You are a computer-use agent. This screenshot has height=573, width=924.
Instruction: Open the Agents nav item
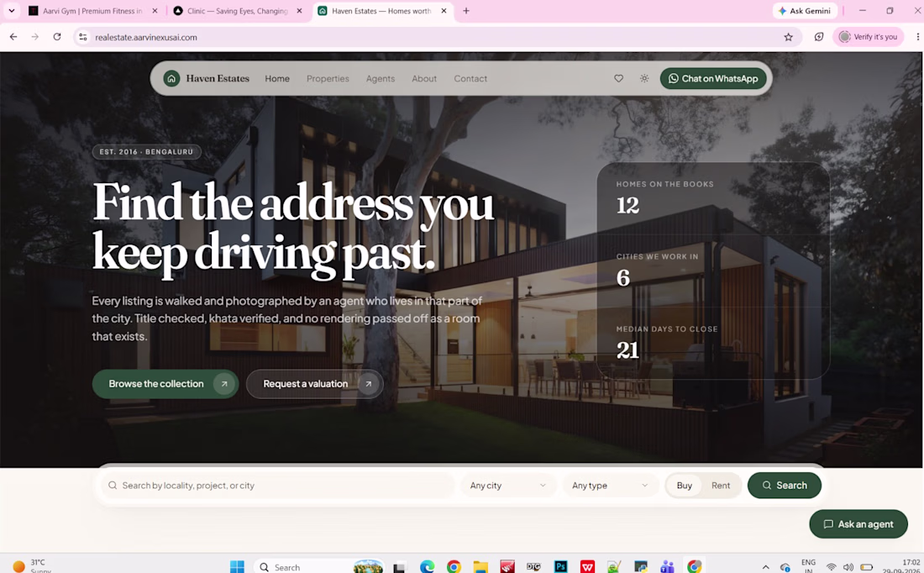point(381,78)
